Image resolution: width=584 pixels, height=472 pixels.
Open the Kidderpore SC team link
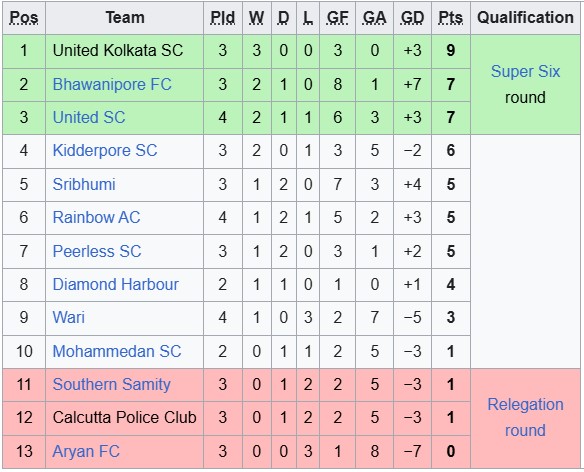pyautogui.click(x=105, y=151)
